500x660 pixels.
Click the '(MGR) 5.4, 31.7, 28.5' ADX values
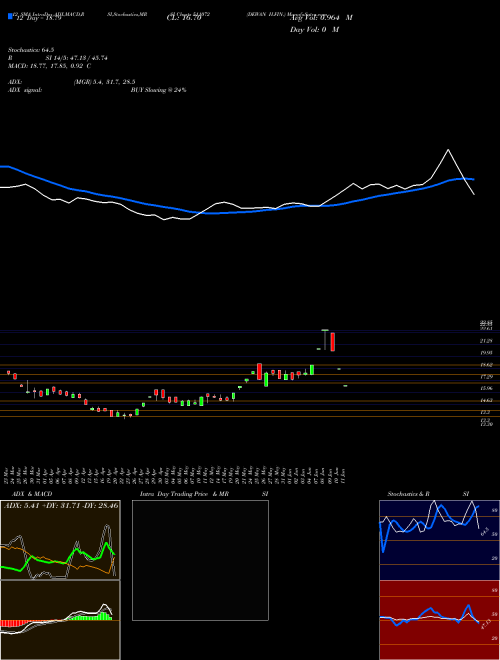coord(104,82)
